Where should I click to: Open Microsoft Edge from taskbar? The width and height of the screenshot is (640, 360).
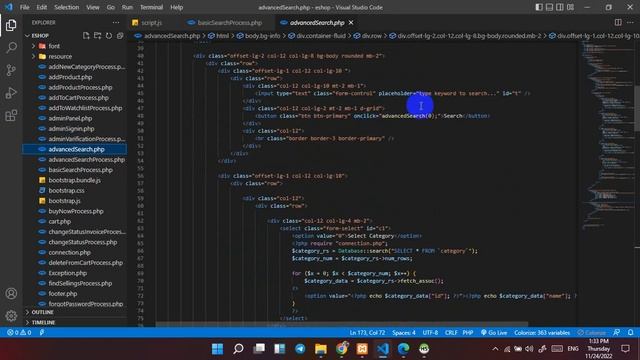click(x=404, y=349)
